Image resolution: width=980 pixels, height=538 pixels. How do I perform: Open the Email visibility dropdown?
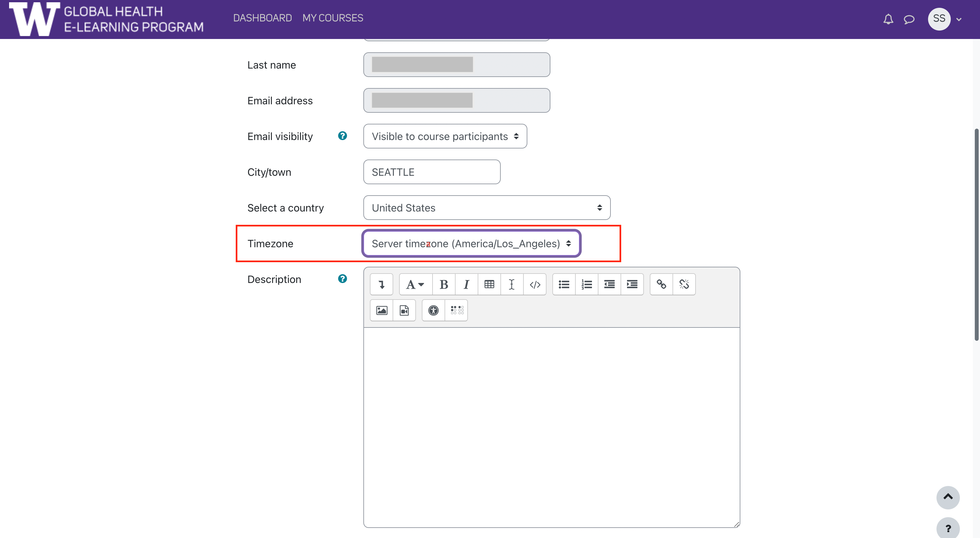445,136
